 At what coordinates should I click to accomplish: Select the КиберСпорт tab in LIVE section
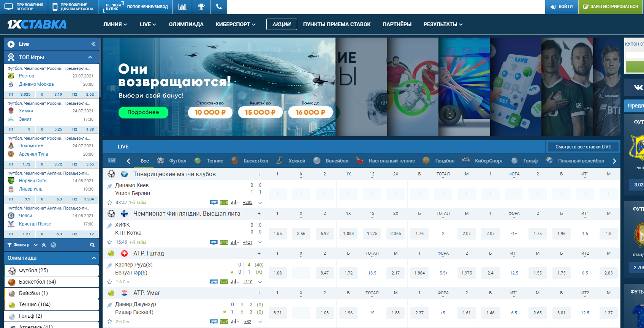(483, 161)
